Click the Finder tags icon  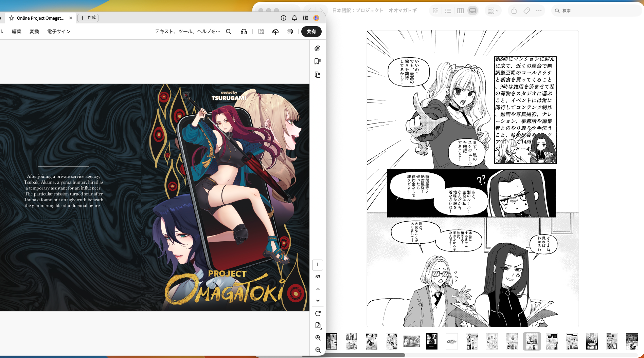coord(526,11)
